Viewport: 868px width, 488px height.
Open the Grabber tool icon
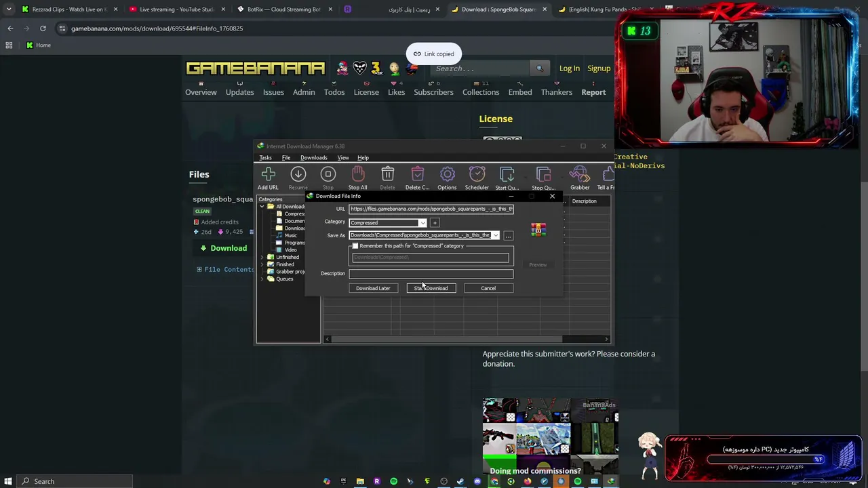(x=580, y=175)
